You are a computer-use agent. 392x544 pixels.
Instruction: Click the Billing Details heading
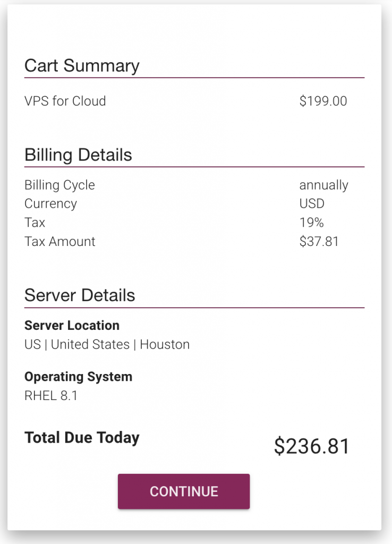tap(78, 155)
